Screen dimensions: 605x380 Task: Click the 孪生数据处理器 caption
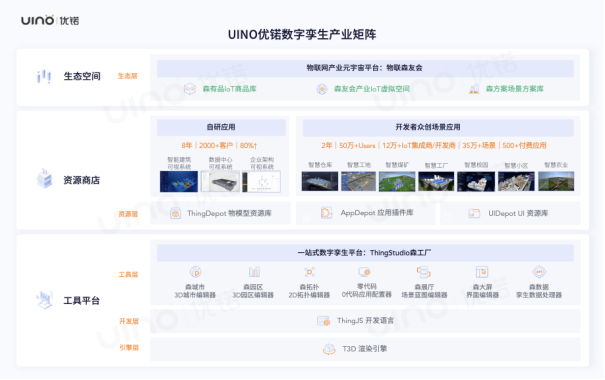tap(539, 296)
